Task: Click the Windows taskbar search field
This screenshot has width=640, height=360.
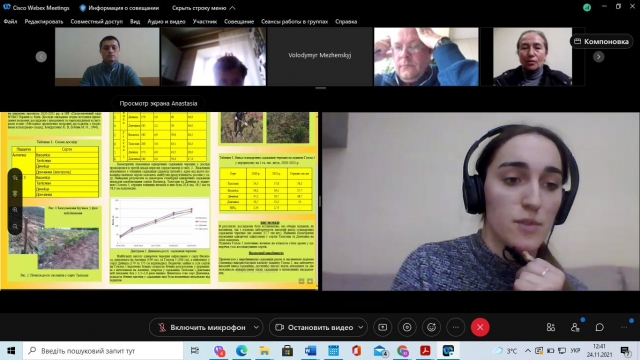Action: (103, 351)
